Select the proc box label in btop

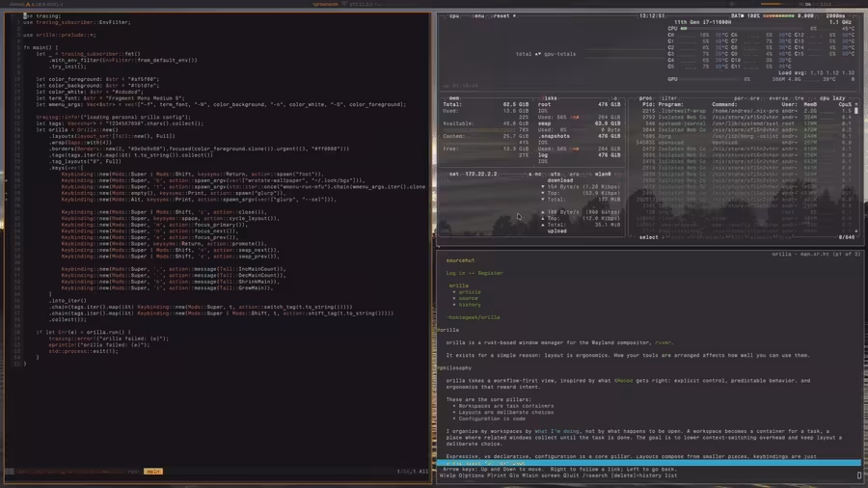click(x=645, y=98)
